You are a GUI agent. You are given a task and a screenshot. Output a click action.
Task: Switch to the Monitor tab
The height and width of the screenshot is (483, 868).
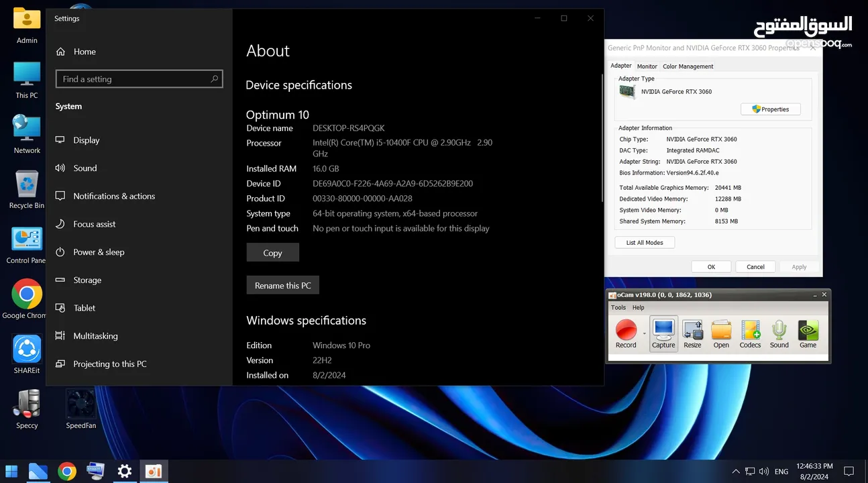pyautogui.click(x=647, y=66)
